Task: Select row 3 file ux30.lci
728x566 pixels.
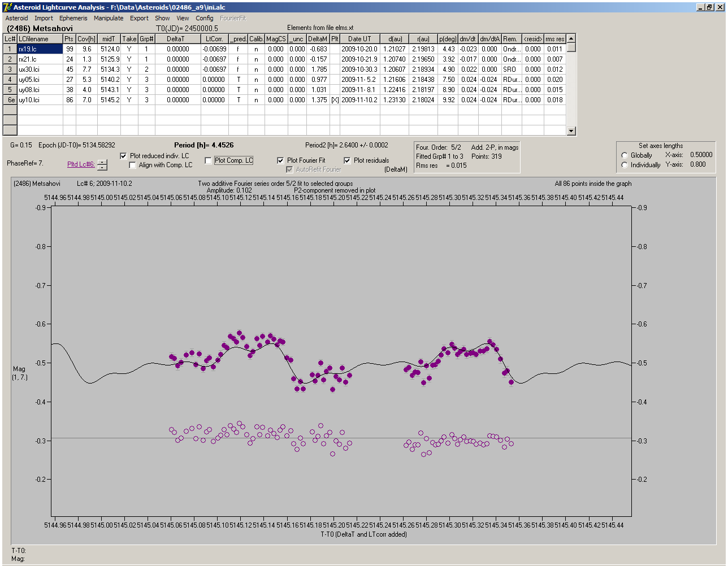Action: [40, 69]
